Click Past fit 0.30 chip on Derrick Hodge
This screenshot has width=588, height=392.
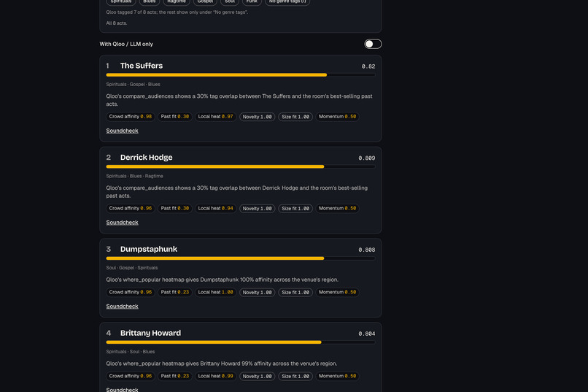click(175, 209)
